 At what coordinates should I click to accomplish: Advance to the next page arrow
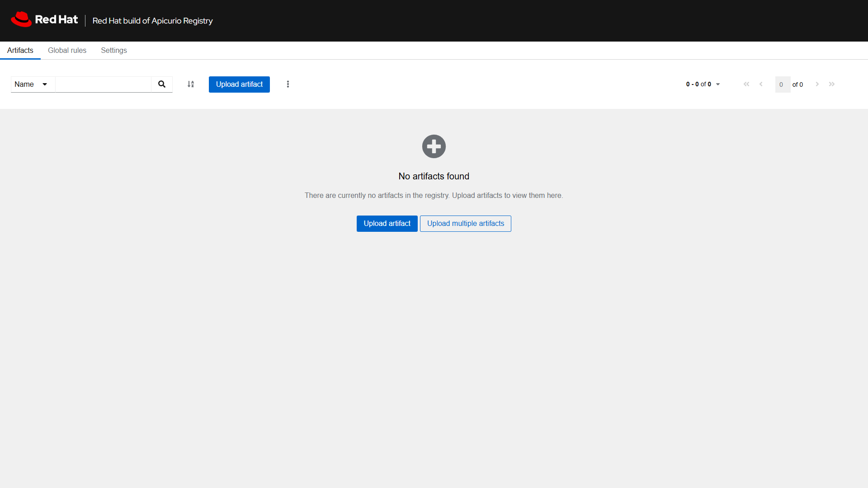click(817, 84)
